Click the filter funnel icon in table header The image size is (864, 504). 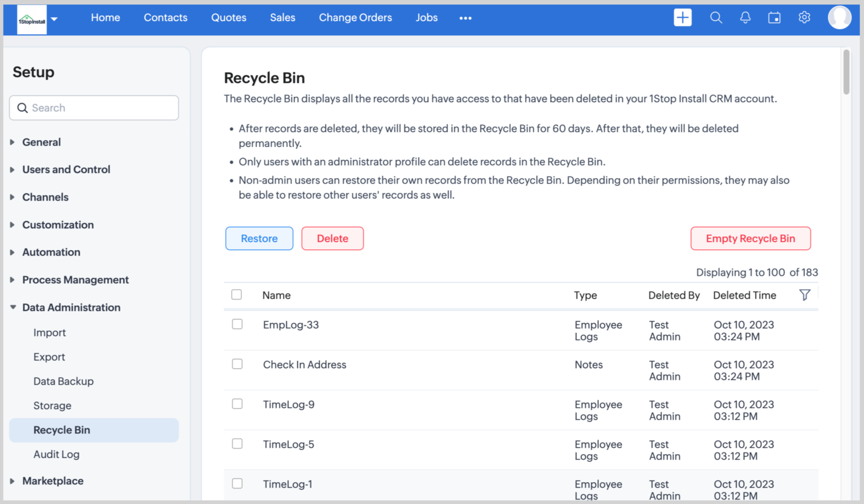coord(805,295)
